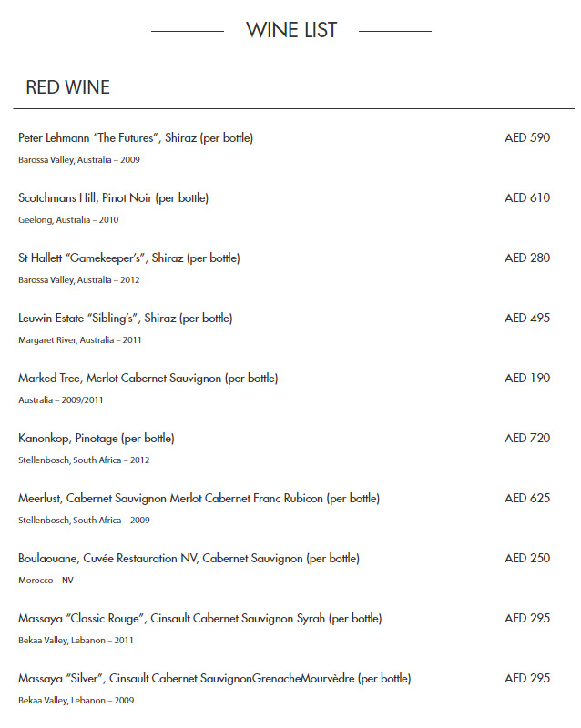Select Kanonkop Pinotage wine entry
This screenshot has height=728, width=581.
click(97, 439)
